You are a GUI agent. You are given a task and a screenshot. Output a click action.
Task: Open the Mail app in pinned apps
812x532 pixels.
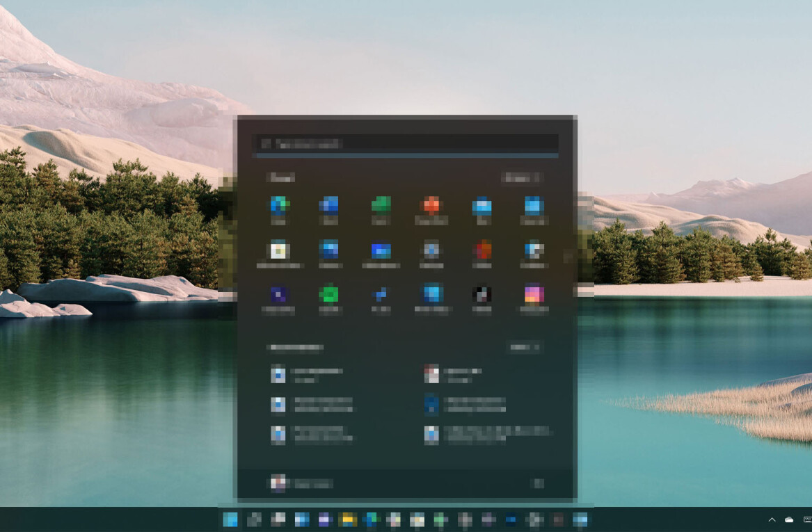481,206
